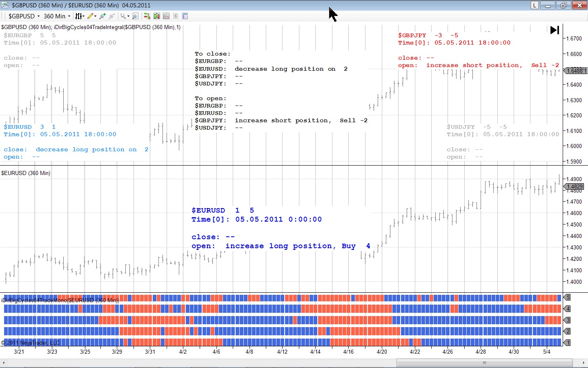The width and height of the screenshot is (588, 368).
Task: Jump to latest bar with skip arrow
Action: tap(555, 30)
